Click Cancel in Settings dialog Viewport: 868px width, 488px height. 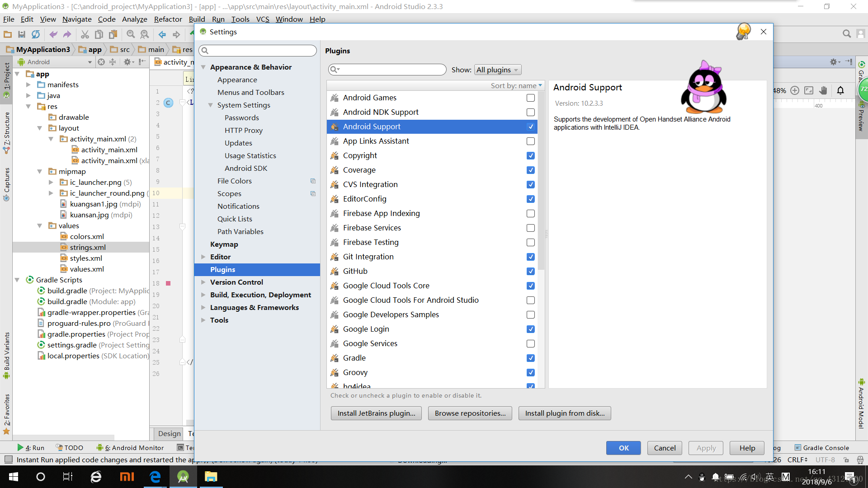pos(665,448)
